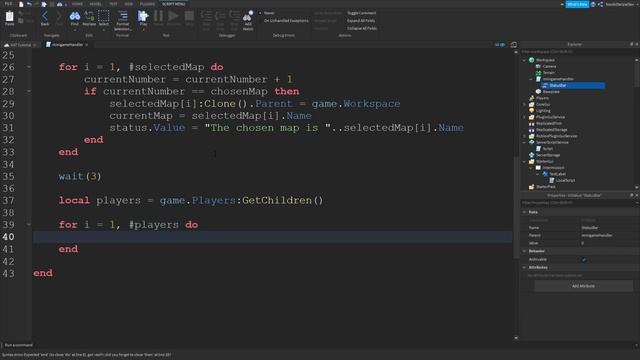640x360 pixels.
Task: Switch to the TEST ribbon tab
Action: click(113, 4)
